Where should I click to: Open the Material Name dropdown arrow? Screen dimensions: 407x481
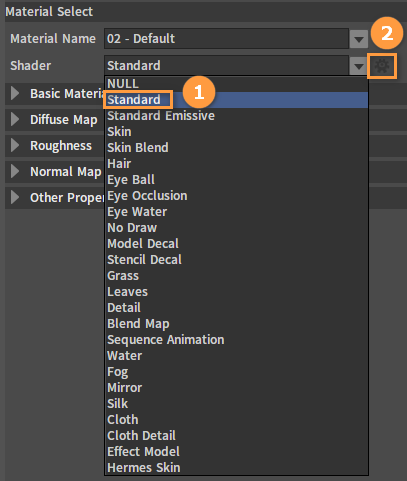(359, 39)
